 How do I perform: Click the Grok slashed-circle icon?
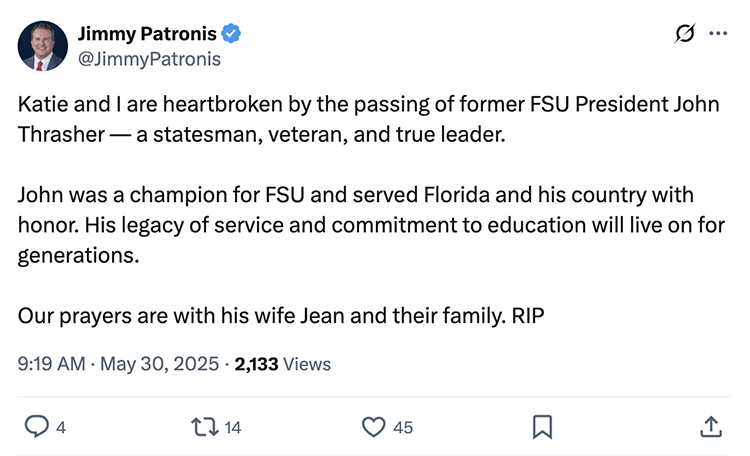[x=685, y=34]
